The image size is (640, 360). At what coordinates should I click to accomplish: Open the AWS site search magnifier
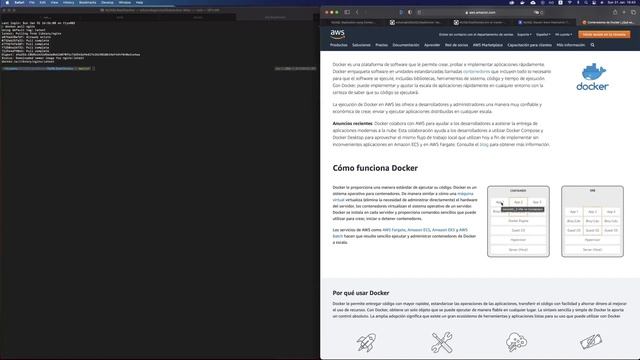[593, 45]
